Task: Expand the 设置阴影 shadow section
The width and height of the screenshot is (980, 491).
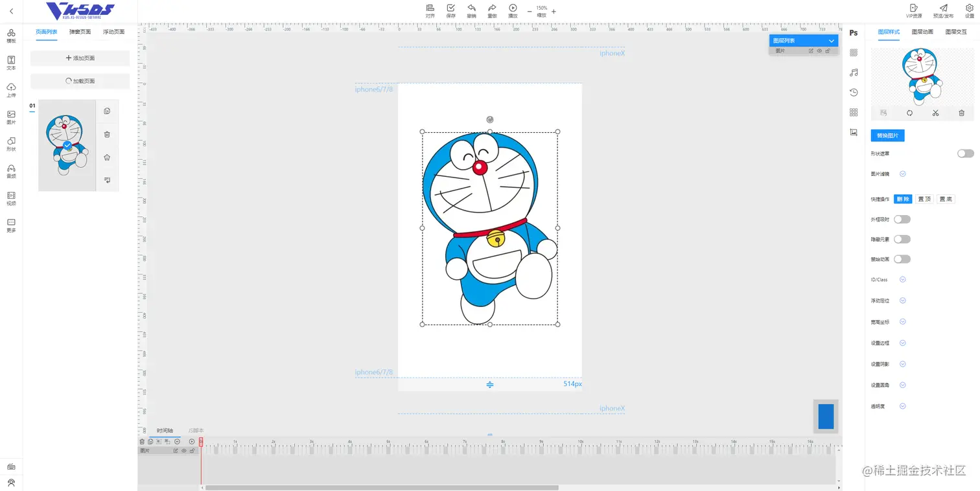Action: [x=902, y=364]
